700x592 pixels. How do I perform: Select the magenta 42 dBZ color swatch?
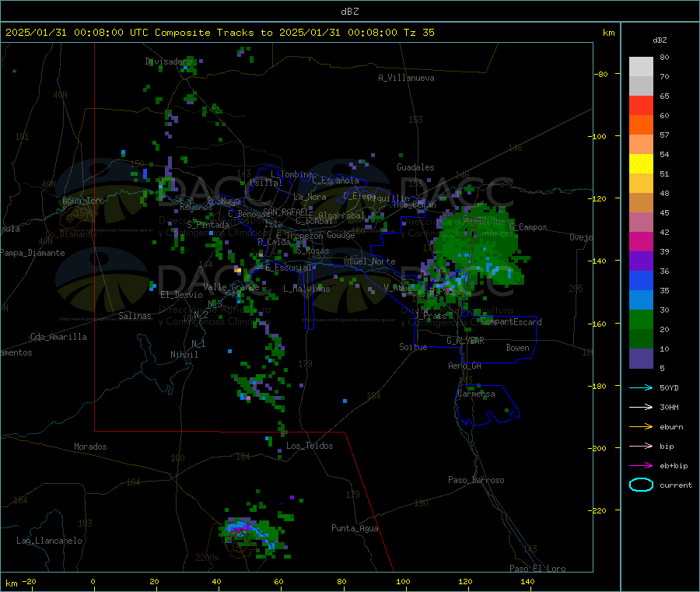point(641,241)
